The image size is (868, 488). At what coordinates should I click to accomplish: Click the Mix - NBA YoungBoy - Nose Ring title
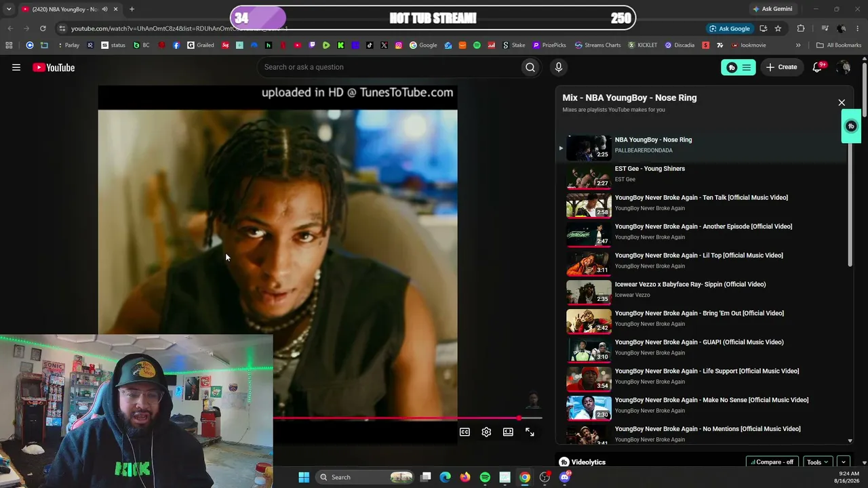[x=629, y=98]
